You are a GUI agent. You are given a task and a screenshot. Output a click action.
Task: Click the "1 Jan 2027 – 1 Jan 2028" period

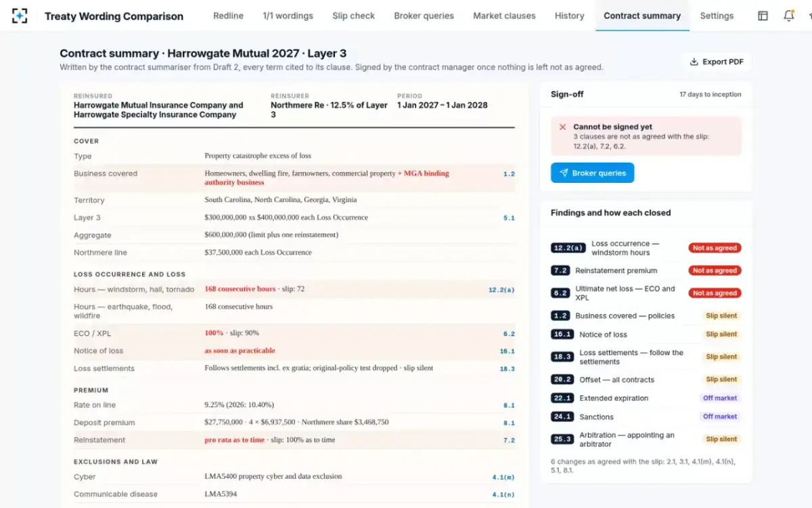click(442, 105)
